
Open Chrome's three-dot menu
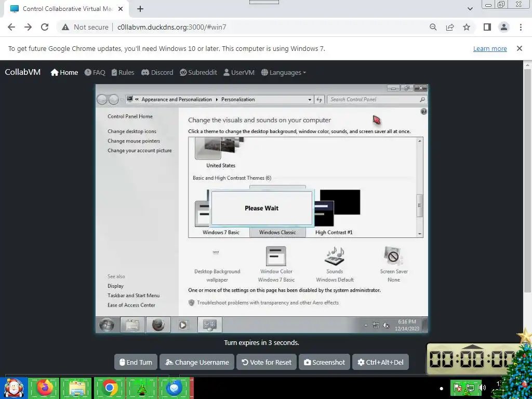click(521, 27)
